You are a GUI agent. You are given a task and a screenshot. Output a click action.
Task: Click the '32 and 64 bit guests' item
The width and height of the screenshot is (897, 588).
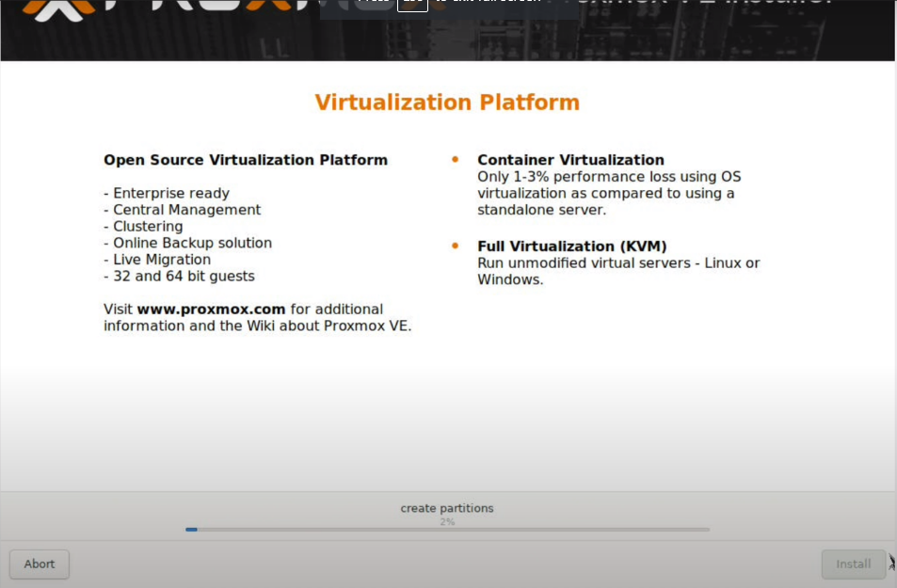pos(179,277)
